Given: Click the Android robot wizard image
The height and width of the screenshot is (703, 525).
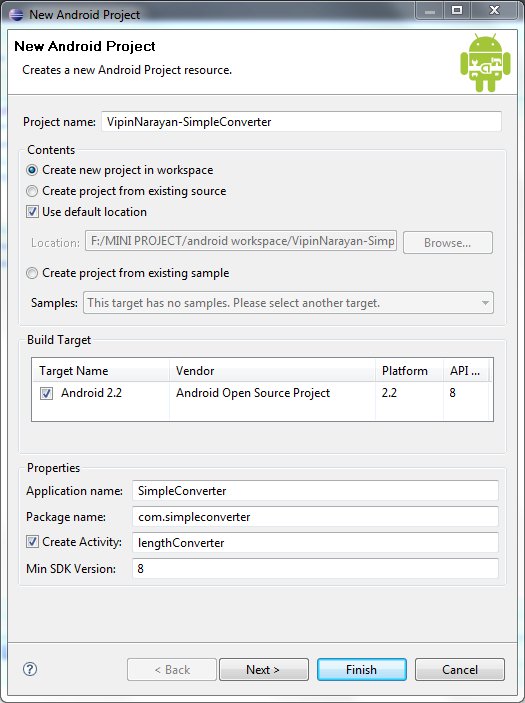Looking at the screenshot, I should point(485,63).
